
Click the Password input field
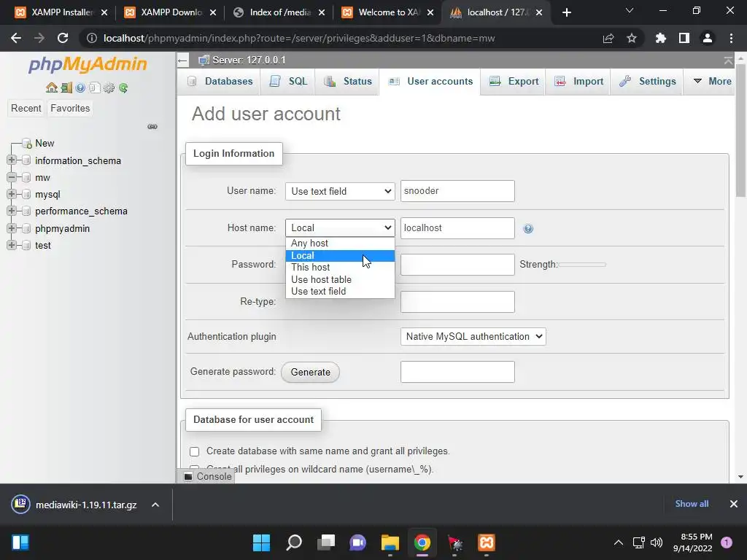457,265
